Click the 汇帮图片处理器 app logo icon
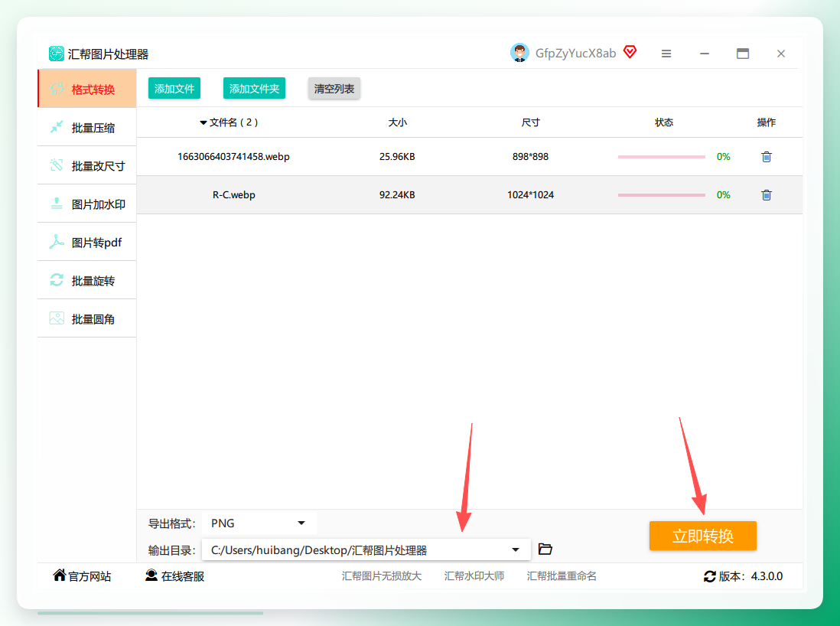The image size is (840, 626). pyautogui.click(x=57, y=54)
